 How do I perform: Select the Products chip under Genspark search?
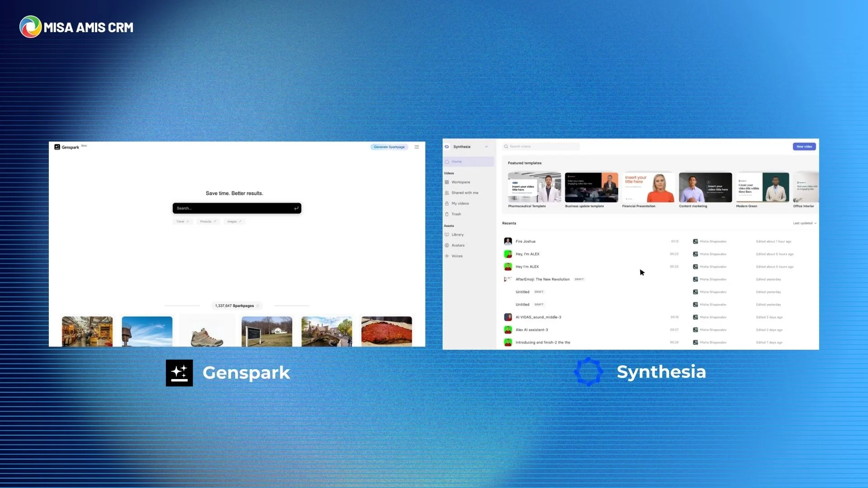208,221
